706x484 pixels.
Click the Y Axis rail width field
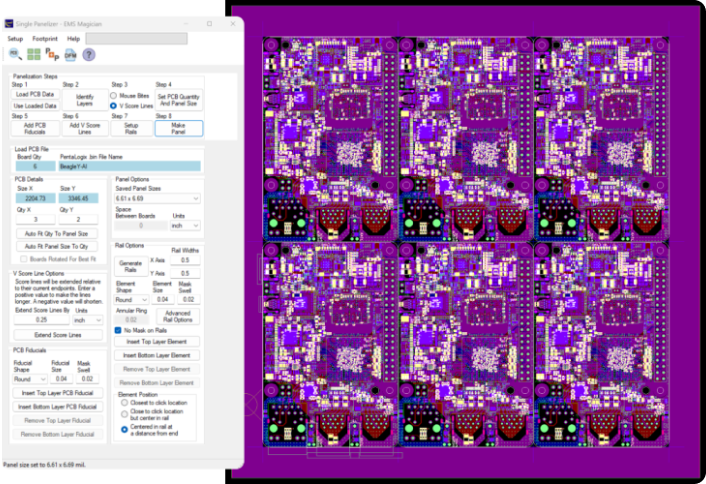(x=185, y=273)
